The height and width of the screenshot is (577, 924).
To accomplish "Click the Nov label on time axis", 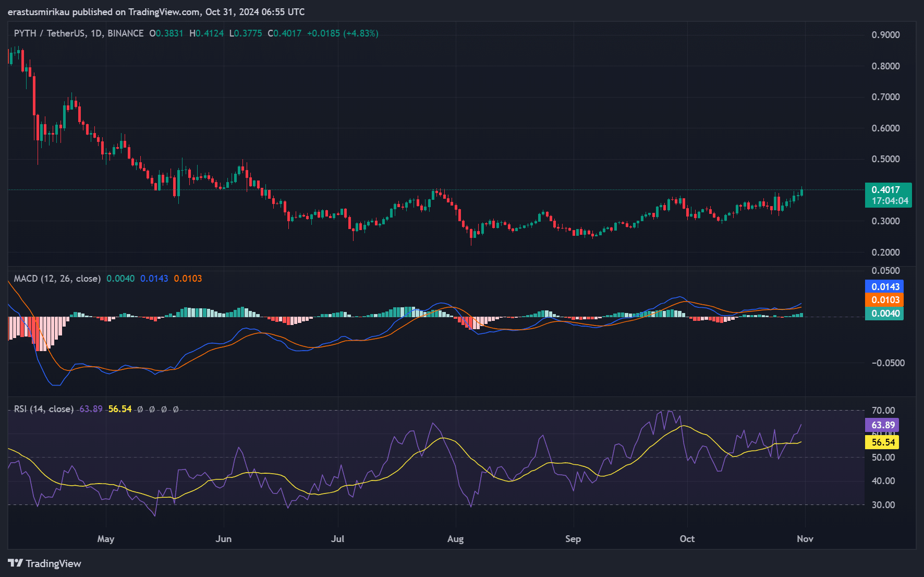I will [805, 539].
